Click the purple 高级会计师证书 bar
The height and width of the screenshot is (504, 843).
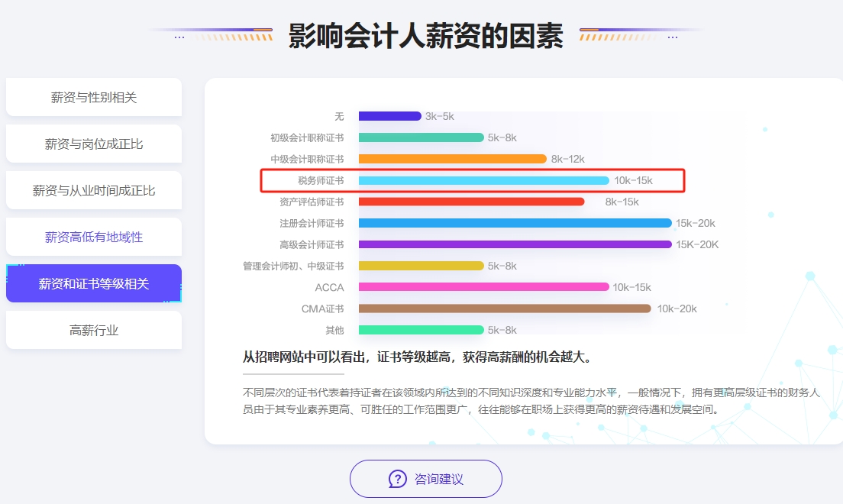[x=515, y=244]
